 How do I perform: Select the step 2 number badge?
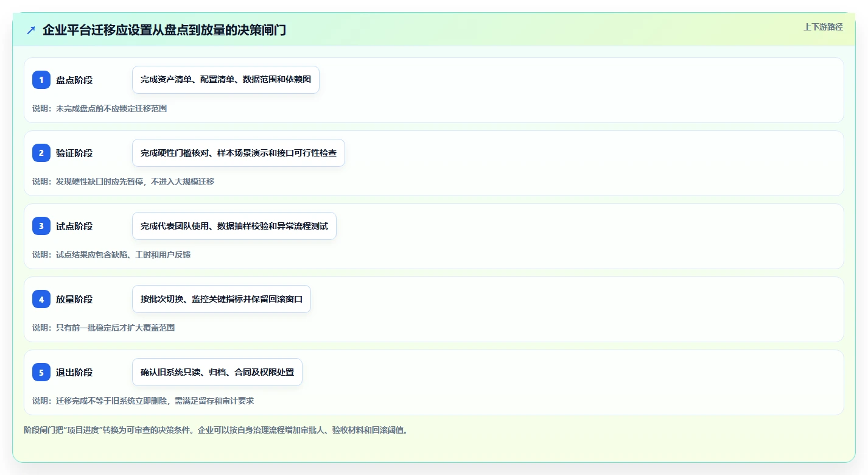[41, 153]
